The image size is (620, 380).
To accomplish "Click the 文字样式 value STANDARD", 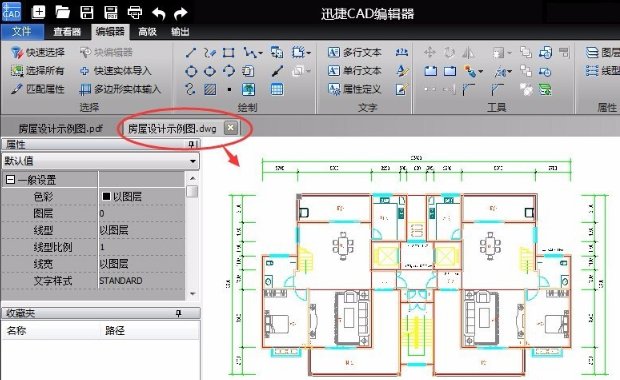I will 141,281.
